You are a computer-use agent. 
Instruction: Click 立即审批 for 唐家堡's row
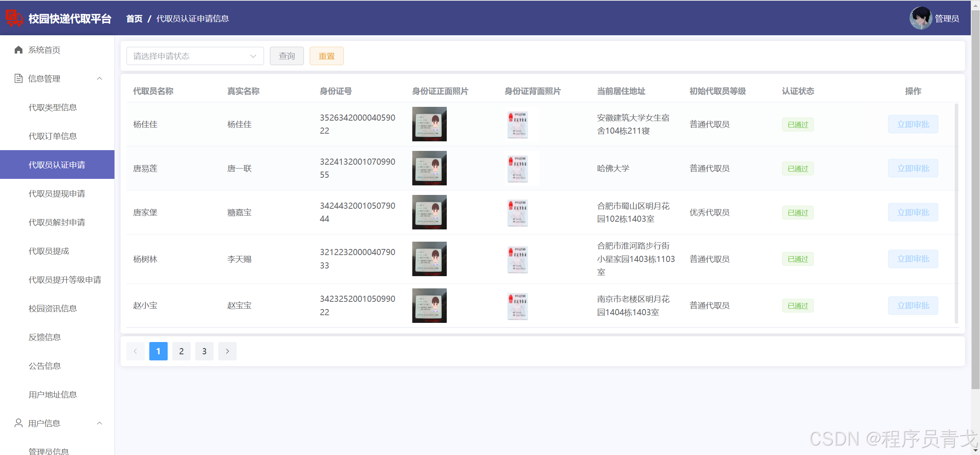coord(913,213)
